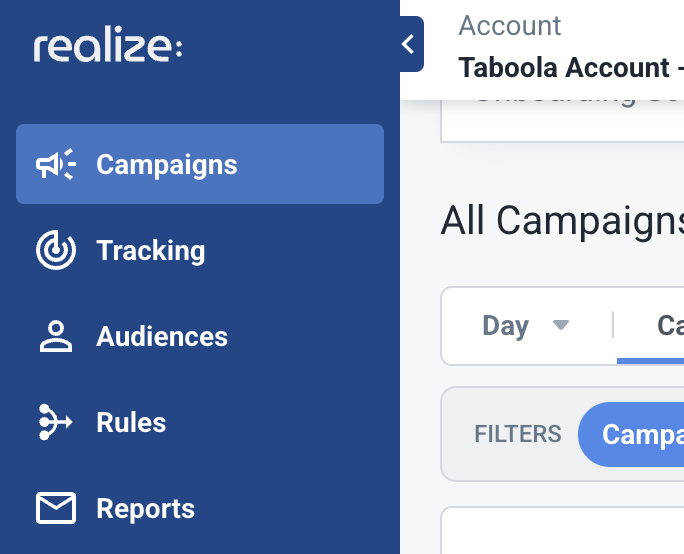Image resolution: width=684 pixels, height=554 pixels.
Task: Collapse the sidebar with the chevron arrow
Action: (410, 44)
